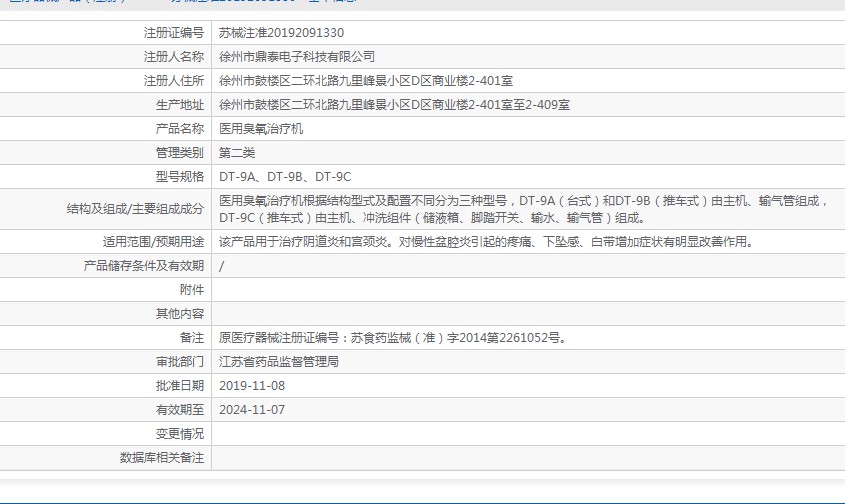Click the empty 附件 value cell

click(527, 290)
